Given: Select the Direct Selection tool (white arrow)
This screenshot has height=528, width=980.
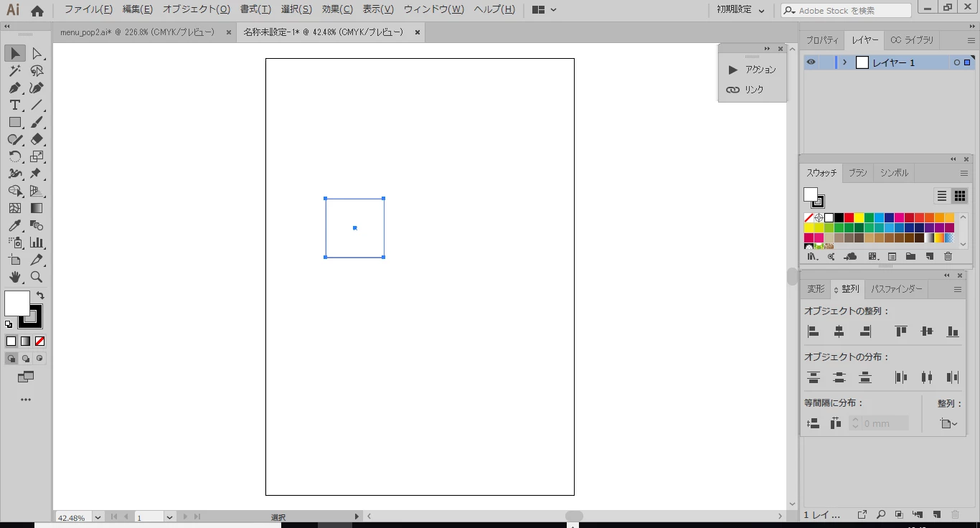Looking at the screenshot, I should click(x=37, y=54).
